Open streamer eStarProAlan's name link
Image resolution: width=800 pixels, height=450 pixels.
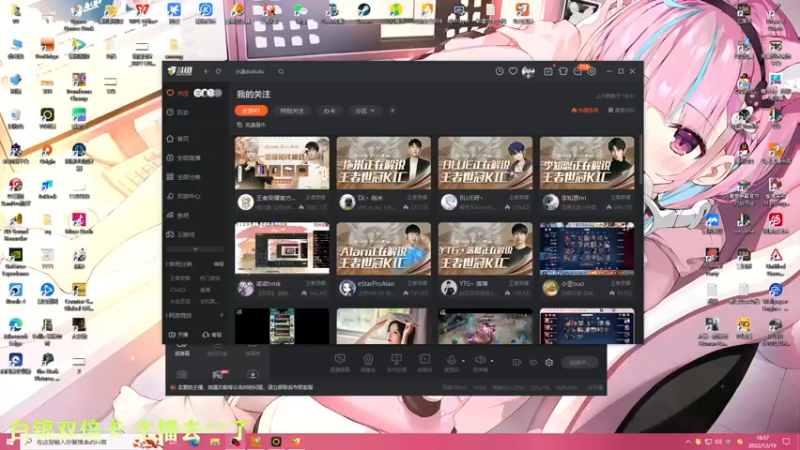point(376,284)
